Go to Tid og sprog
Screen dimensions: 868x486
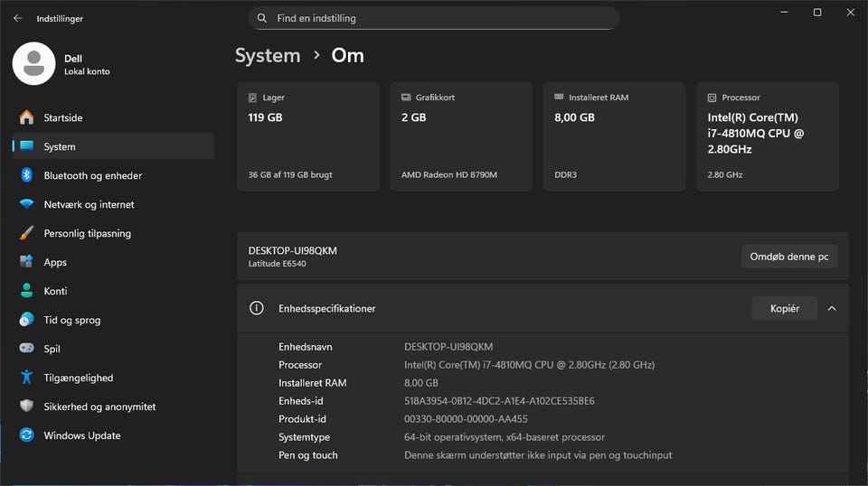coord(71,320)
